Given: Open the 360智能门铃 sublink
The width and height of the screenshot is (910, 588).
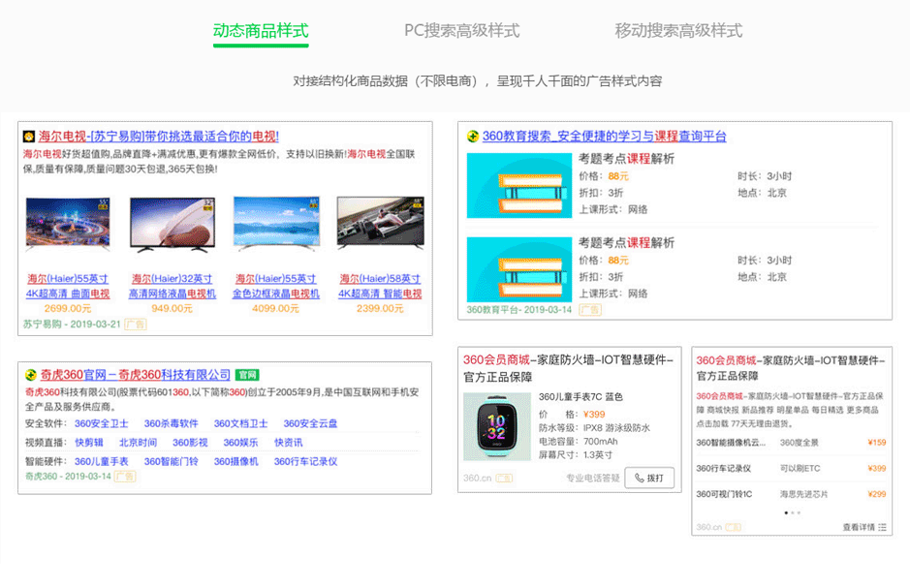Looking at the screenshot, I should click(x=172, y=462).
